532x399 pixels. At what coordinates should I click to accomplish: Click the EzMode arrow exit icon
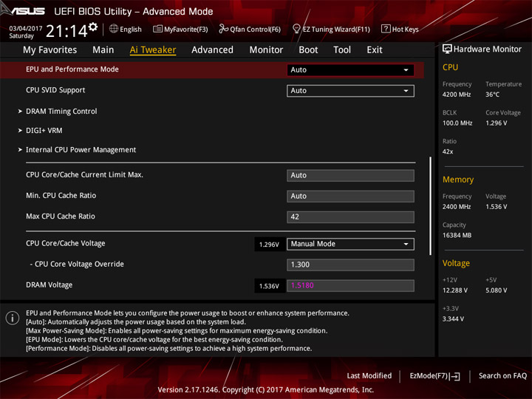coord(456,376)
